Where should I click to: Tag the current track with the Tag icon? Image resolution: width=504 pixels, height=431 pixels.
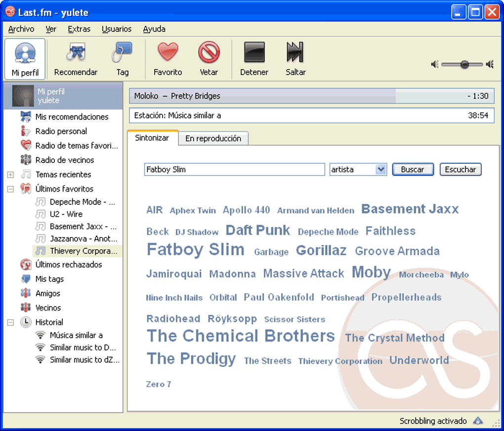point(122,59)
